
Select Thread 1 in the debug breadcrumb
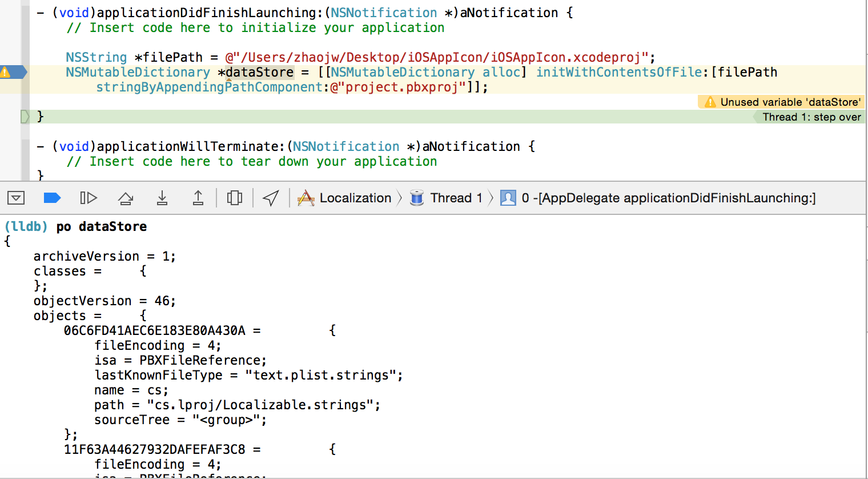tap(456, 198)
